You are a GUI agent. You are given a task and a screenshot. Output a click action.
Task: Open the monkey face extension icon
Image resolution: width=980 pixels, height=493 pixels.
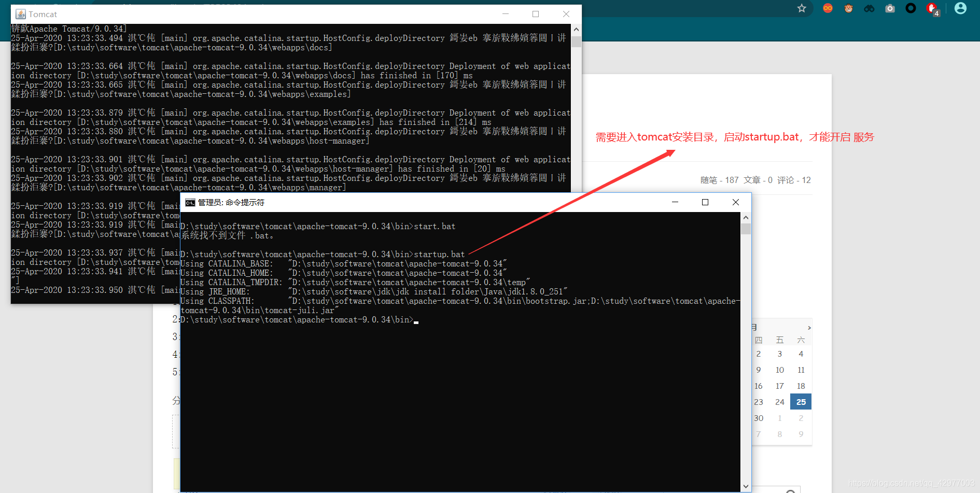pyautogui.click(x=848, y=8)
